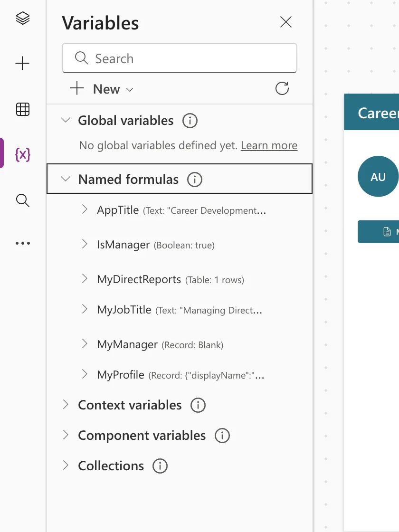Screen dimensions: 399x532
Task: Expand the MyManager formula row
Action: [85, 344]
